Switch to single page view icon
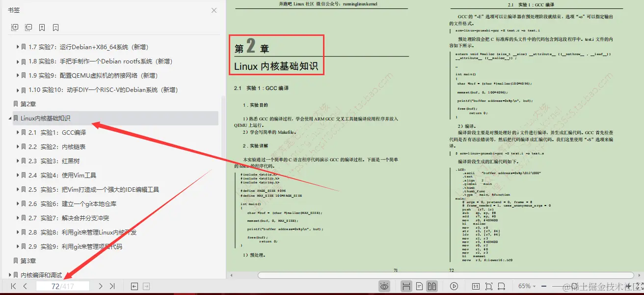The height and width of the screenshot is (295, 644). click(x=420, y=286)
